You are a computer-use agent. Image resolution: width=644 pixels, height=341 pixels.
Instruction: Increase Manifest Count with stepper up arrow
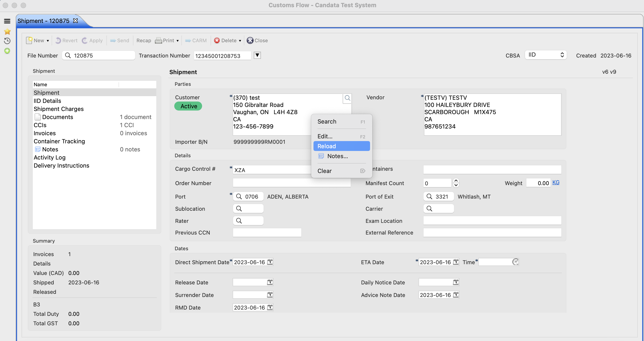[456, 181]
